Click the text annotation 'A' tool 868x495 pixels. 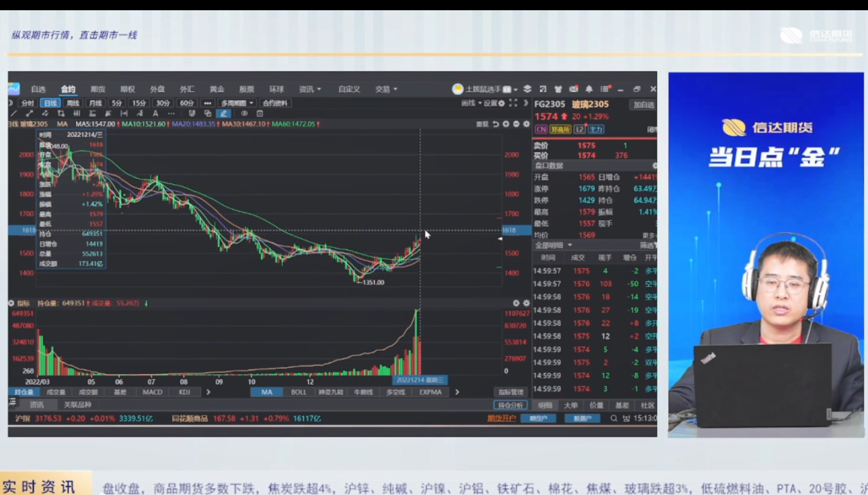(156, 113)
